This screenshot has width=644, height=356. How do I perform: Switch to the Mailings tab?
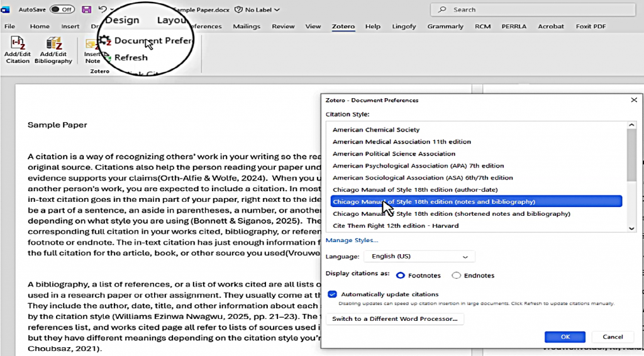click(x=247, y=26)
